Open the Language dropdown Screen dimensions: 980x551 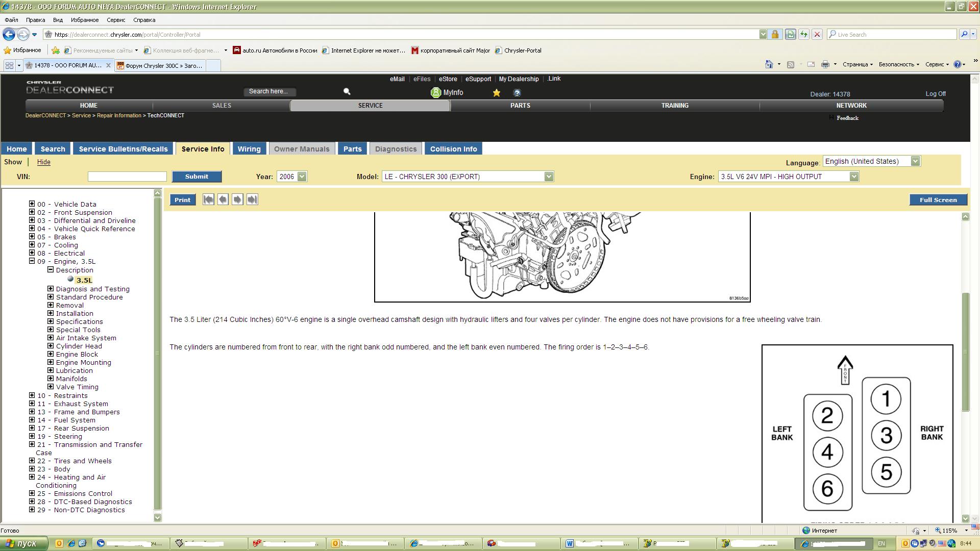(x=915, y=161)
